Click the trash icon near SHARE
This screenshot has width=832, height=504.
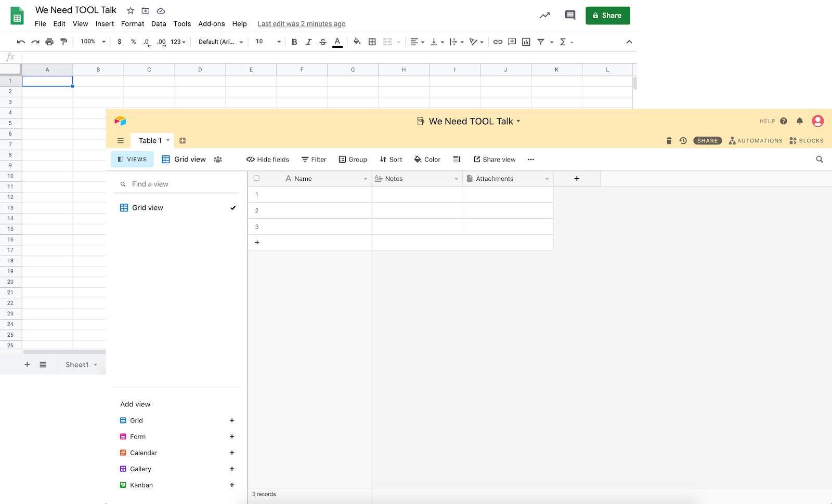click(x=669, y=140)
